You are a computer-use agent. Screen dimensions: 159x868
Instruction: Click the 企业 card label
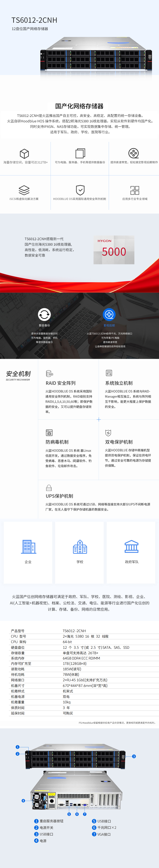click(x=28, y=562)
